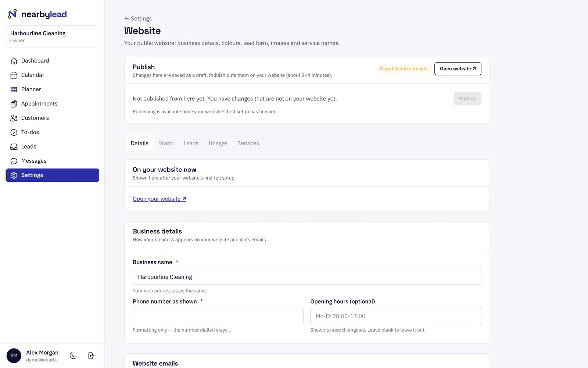Image resolution: width=588 pixels, height=368 pixels.
Task: Navigate to Appointments
Action: click(53, 104)
